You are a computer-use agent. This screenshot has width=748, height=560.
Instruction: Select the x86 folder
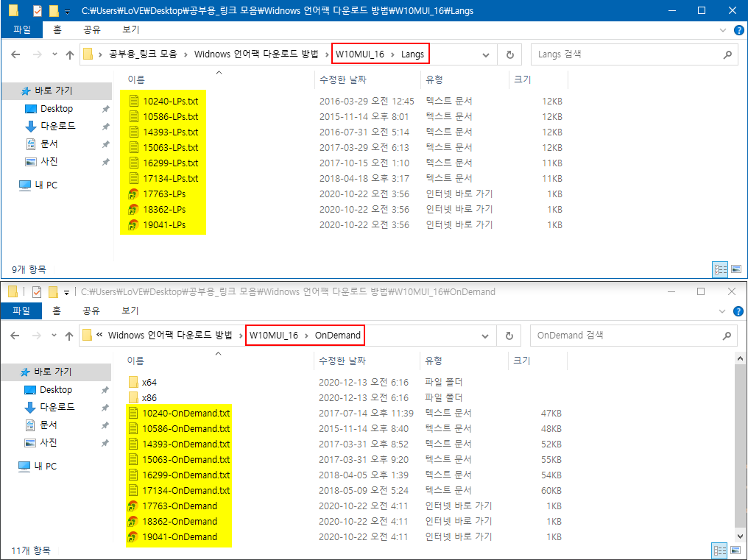click(149, 398)
